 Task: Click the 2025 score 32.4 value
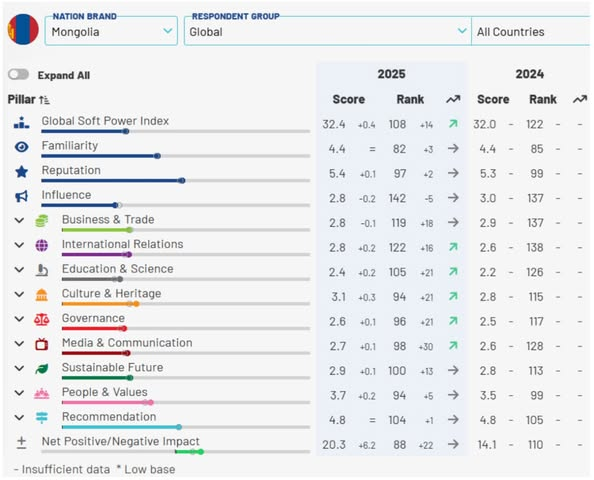pos(334,124)
